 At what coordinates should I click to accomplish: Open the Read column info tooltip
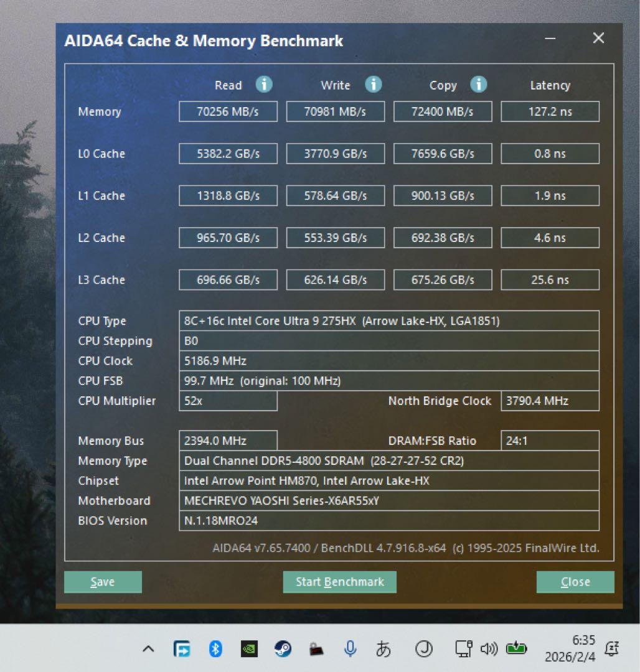click(264, 84)
